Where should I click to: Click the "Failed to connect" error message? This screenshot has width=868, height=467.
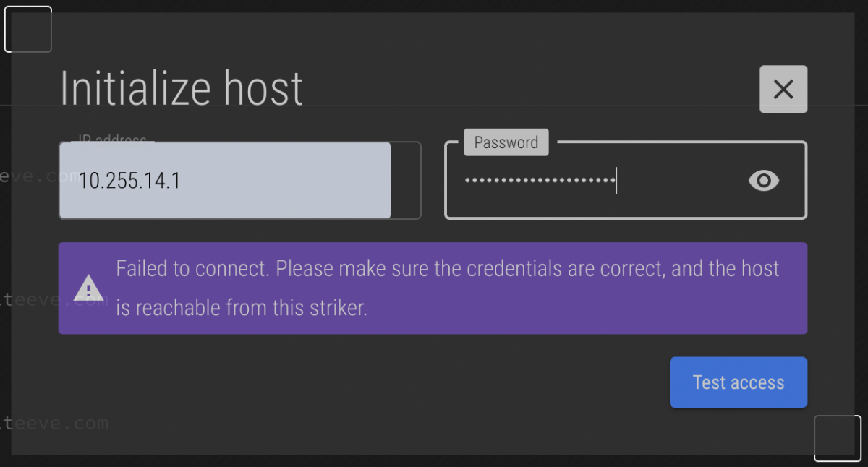point(447,288)
